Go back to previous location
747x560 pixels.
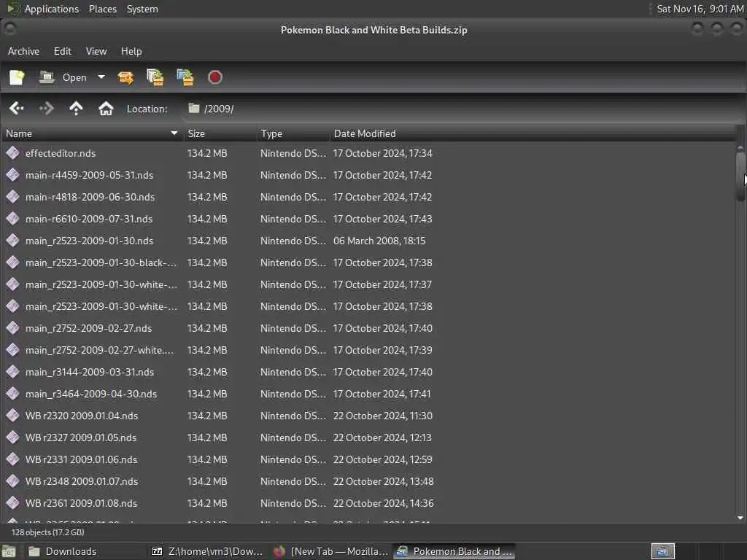point(17,109)
